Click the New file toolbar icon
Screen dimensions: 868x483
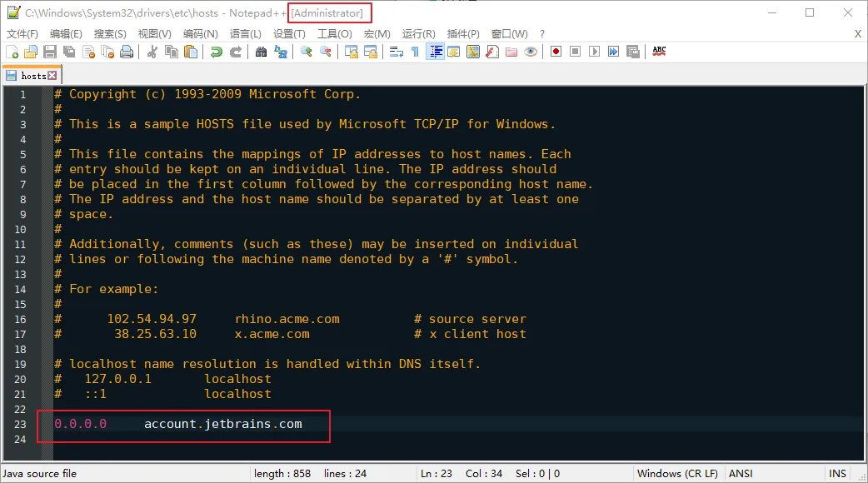coord(12,52)
